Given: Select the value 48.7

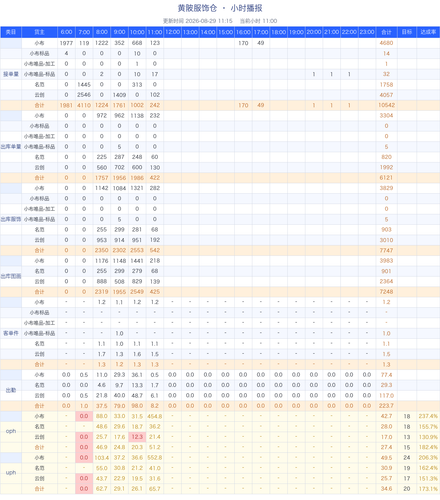Looking at the screenshot, I should tap(137, 395).
